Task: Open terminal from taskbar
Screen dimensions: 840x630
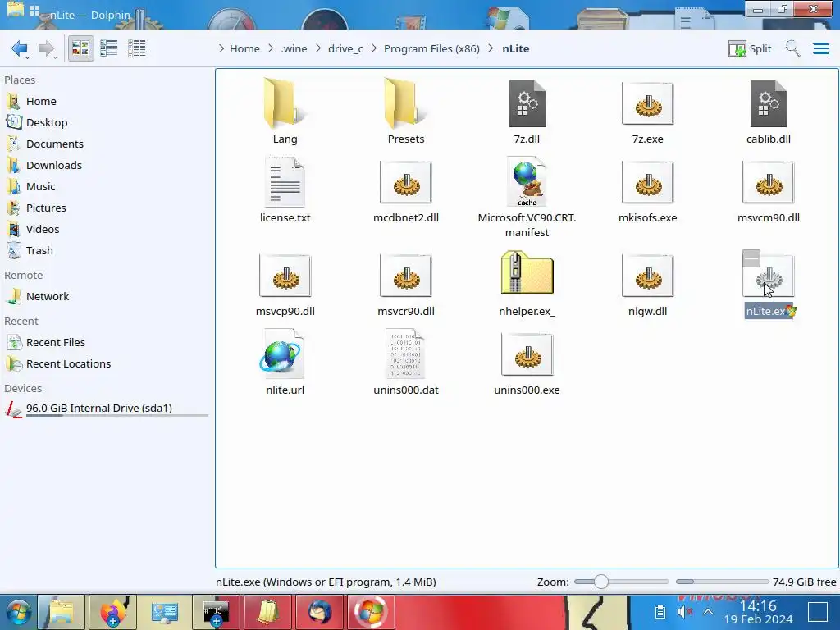Action: tap(216, 612)
